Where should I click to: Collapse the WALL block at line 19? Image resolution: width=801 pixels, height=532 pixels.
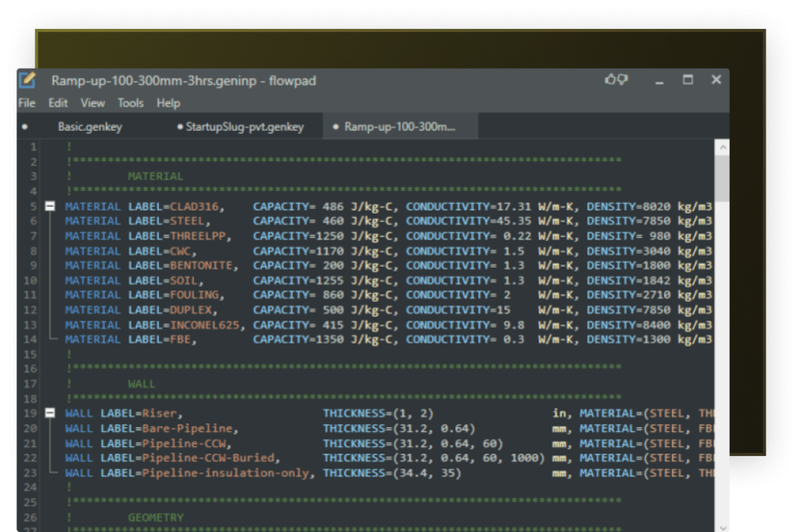pos(51,413)
